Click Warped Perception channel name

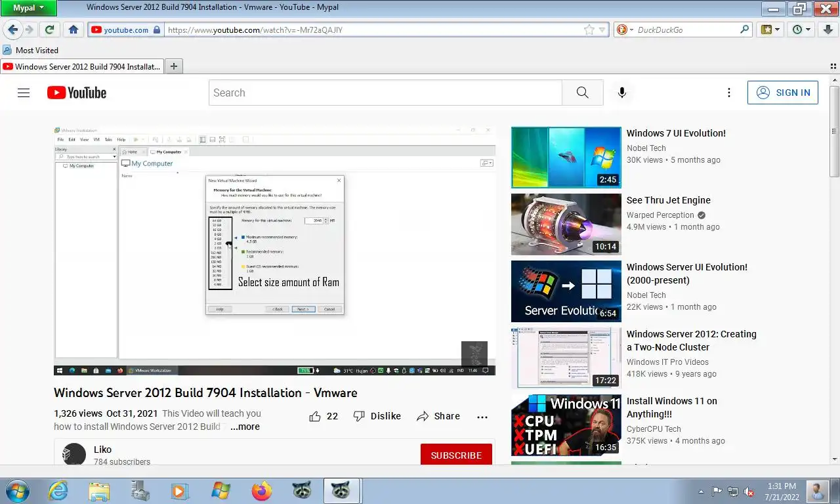pyautogui.click(x=660, y=215)
